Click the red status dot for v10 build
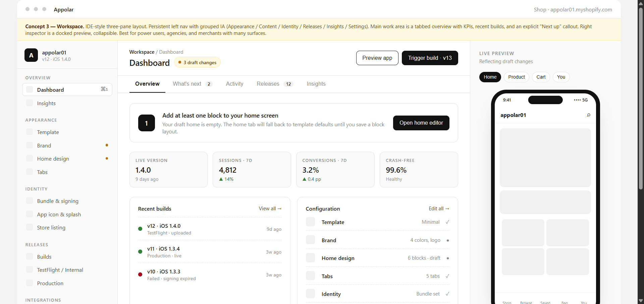This screenshot has width=644, height=304. coord(140,274)
